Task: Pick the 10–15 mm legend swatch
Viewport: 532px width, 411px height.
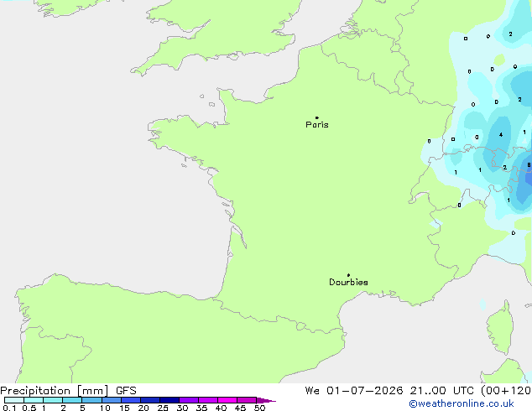Action: point(112,400)
